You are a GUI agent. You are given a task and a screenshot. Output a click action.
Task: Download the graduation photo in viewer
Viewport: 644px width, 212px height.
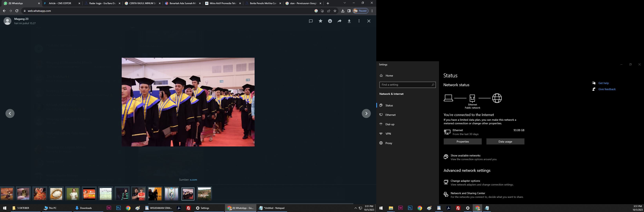349,21
